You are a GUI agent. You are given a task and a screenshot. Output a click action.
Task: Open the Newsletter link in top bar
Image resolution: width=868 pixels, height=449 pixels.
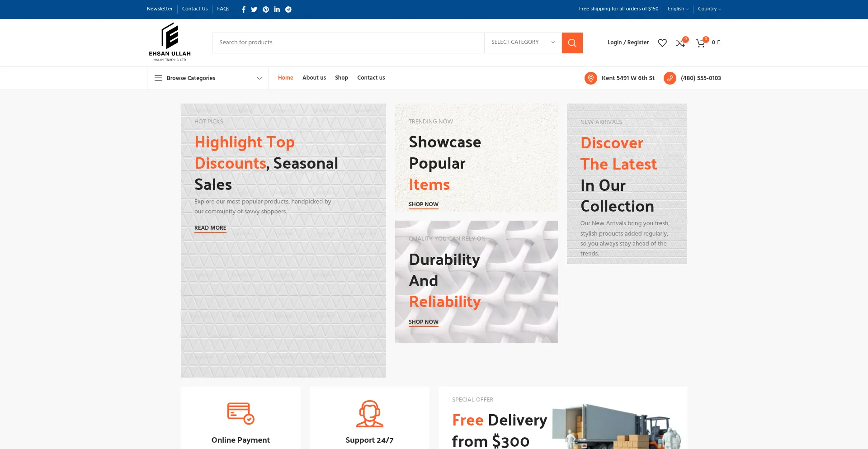[160, 9]
